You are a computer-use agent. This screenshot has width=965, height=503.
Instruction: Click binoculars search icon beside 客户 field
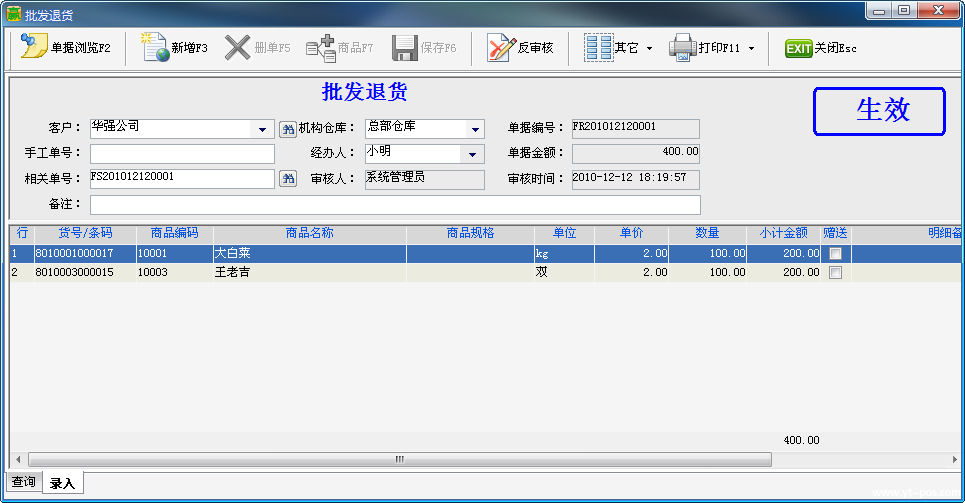tap(287, 129)
